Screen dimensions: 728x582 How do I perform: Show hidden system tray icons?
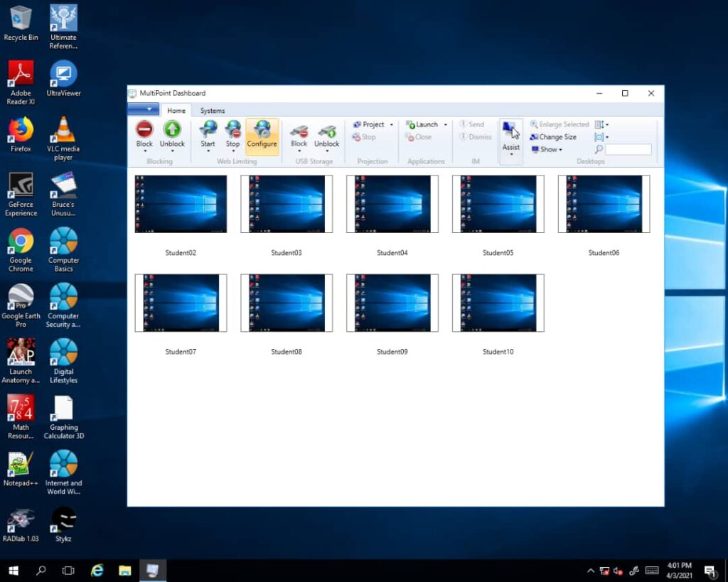click(591, 571)
